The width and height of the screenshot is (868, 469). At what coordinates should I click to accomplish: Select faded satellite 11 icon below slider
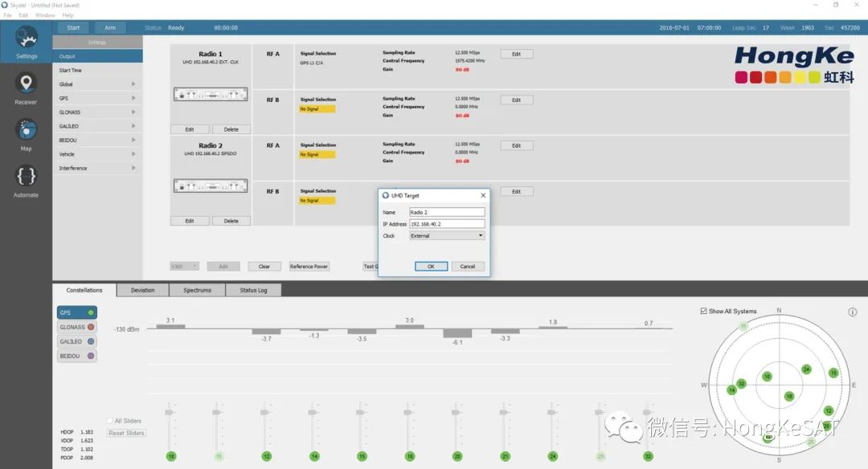[x=219, y=456]
